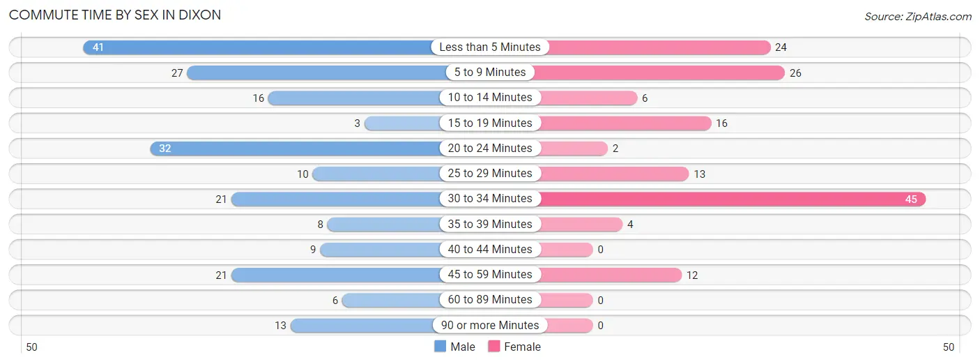Click the male 10 to 14 Minutes bar
The width and height of the screenshot is (980, 364).
[354, 98]
